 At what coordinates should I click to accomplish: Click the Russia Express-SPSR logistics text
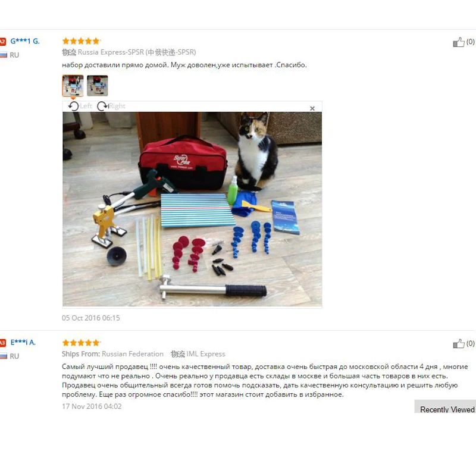tap(137, 52)
